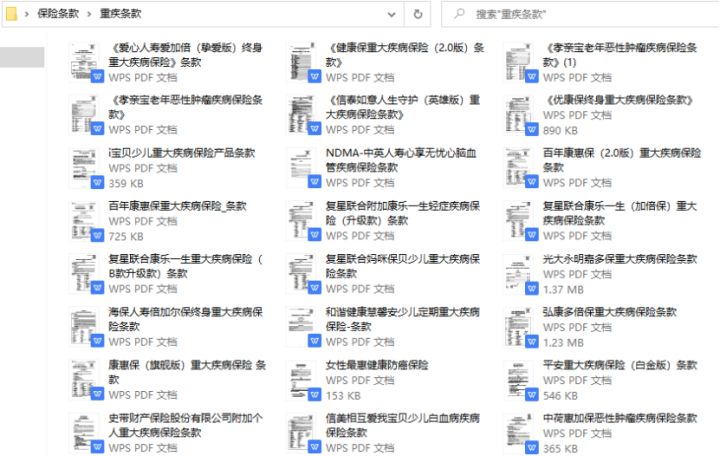The image size is (720, 456).
Task: Click the folder icon in address bar
Action: pyautogui.click(x=11, y=14)
